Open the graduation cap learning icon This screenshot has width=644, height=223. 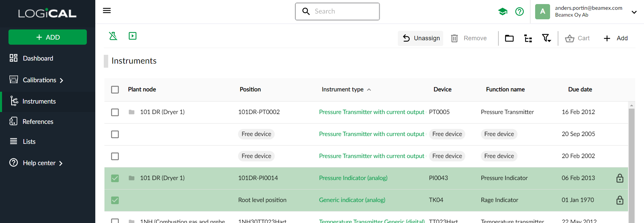503,12
